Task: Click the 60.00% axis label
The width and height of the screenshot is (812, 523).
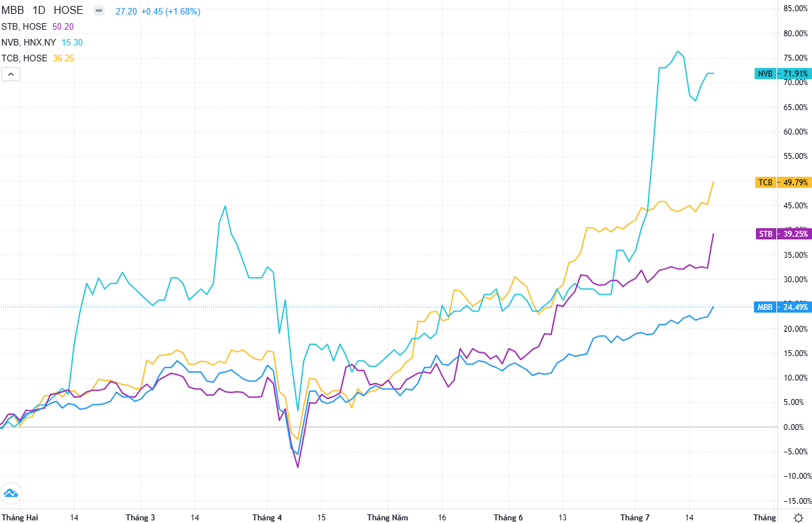Action: coord(797,131)
